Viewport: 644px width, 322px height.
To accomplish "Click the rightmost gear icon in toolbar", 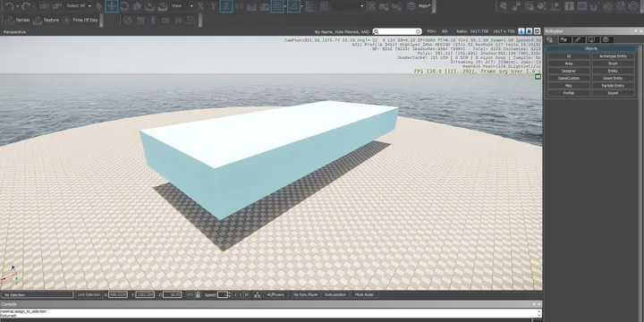I will (x=633, y=5).
